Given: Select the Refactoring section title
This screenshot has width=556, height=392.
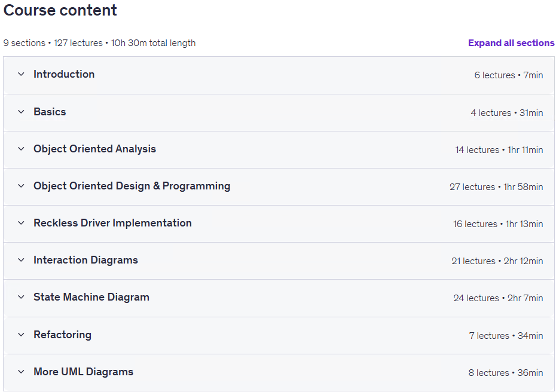Looking at the screenshot, I should coord(62,335).
